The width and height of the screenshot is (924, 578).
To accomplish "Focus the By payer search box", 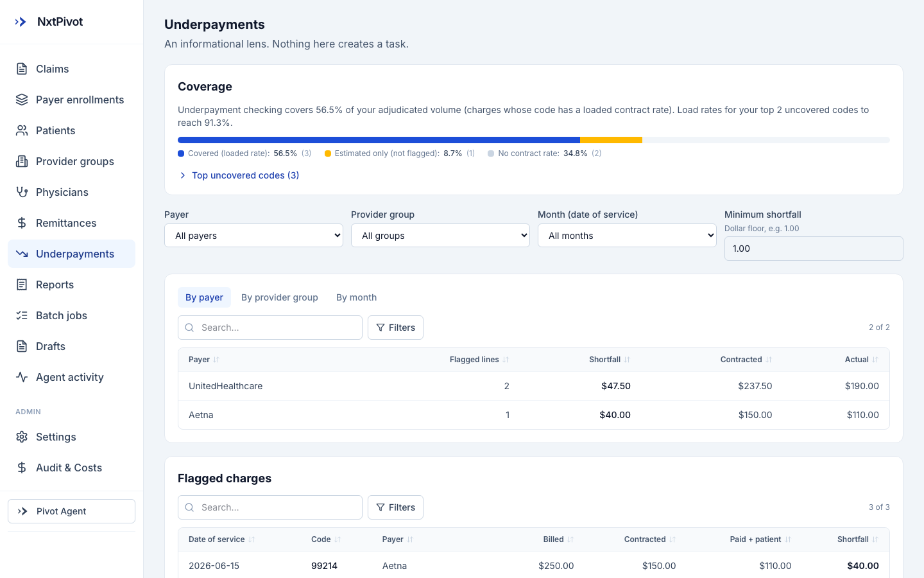I will tap(270, 328).
